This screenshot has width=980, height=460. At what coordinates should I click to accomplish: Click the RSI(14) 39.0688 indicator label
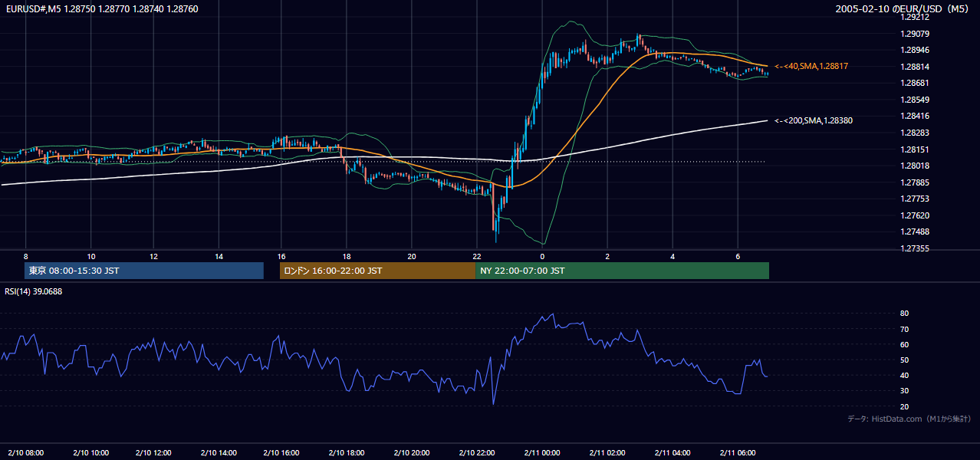[x=34, y=291]
